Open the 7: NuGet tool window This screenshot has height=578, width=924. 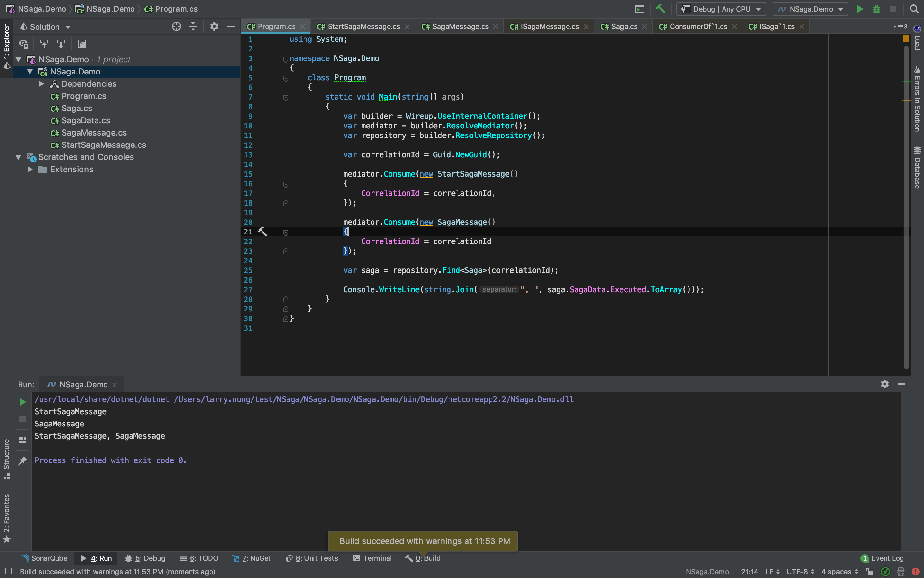(x=252, y=558)
